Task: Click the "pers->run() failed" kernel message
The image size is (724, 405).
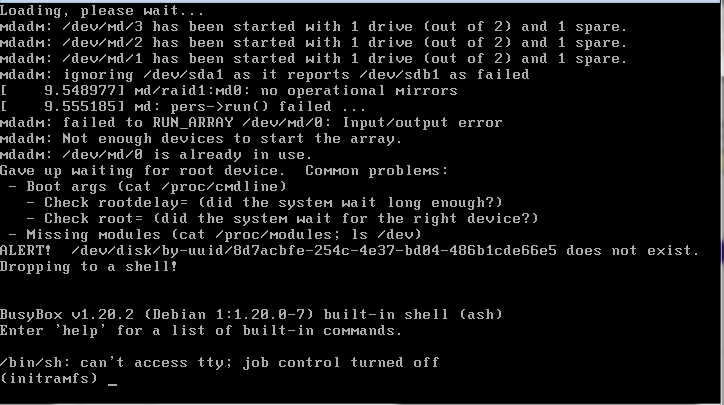Action: pyautogui.click(x=185, y=106)
